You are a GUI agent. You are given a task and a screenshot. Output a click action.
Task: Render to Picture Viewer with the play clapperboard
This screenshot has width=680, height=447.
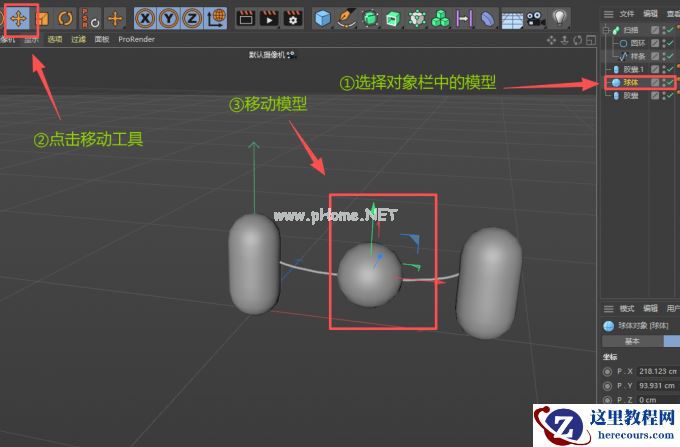tap(269, 19)
